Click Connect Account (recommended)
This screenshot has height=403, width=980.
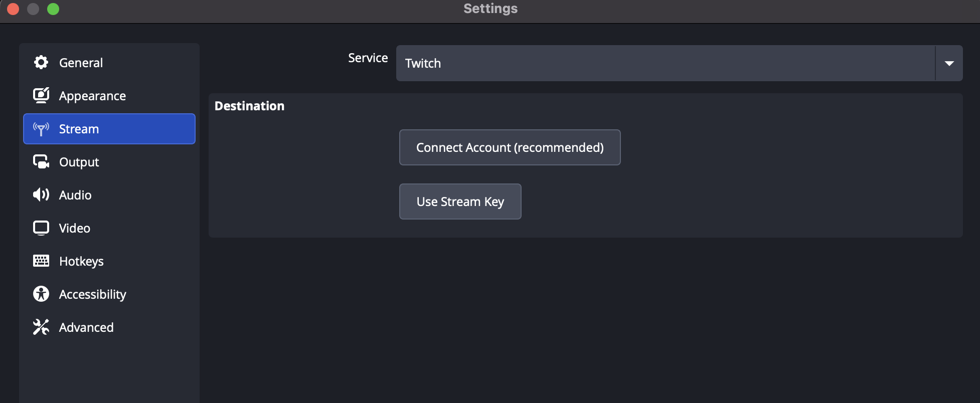pyautogui.click(x=510, y=147)
